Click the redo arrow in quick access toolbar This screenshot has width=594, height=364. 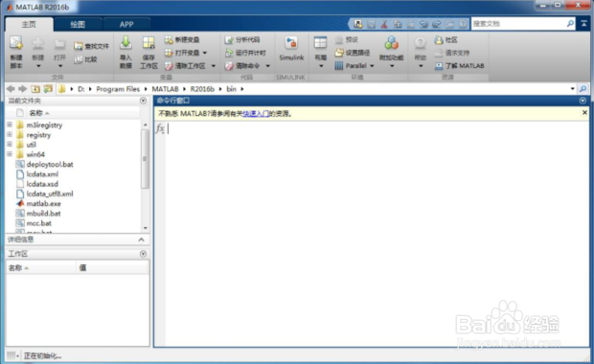(437, 24)
